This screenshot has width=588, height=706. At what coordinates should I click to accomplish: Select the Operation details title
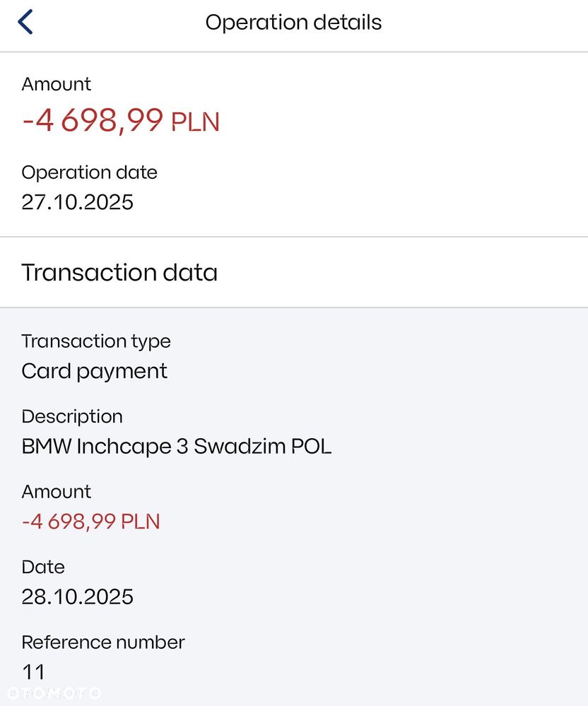(293, 23)
